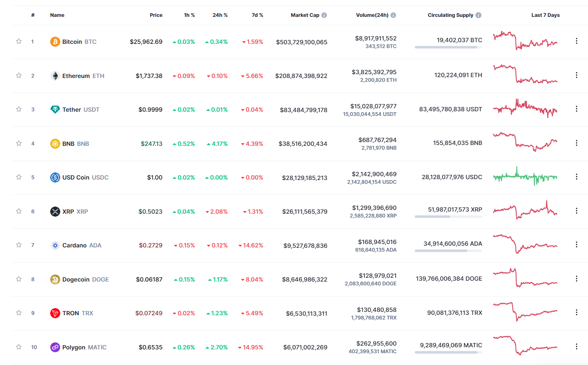588x365 pixels.
Task: Click the TRON logo icon
Action: pyautogui.click(x=55, y=313)
